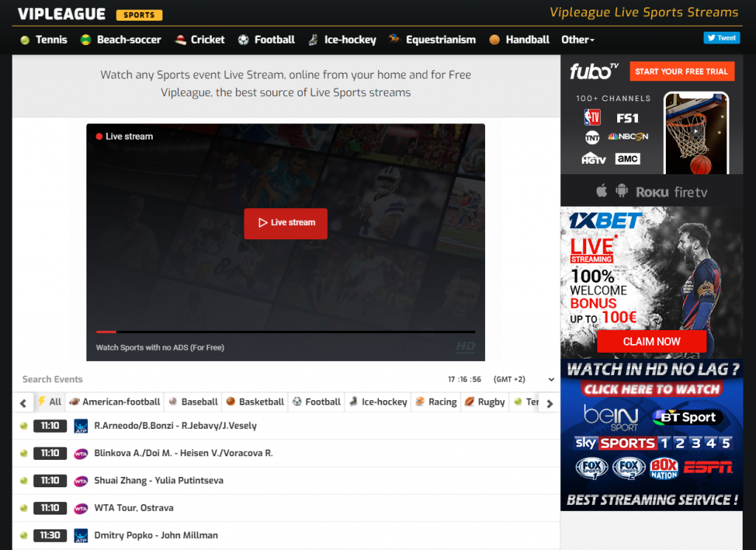The width and height of the screenshot is (756, 550).
Task: Show more sport categories with right arrow
Action: click(x=549, y=403)
